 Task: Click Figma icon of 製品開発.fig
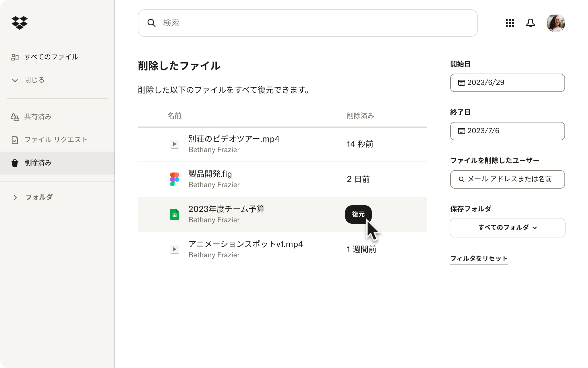tap(174, 179)
